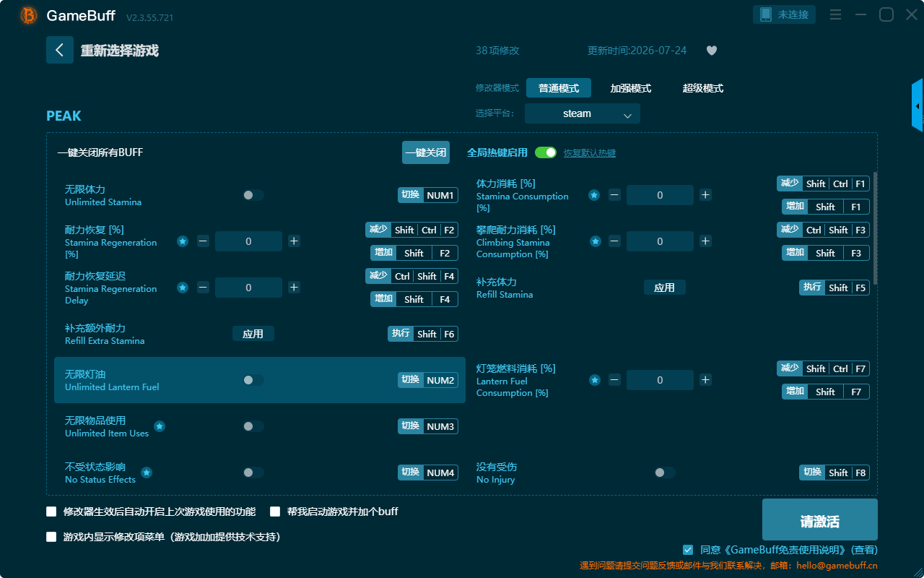Toggle Unlimited Lantern Fuel switch
The height and width of the screenshot is (578, 924).
(253, 380)
